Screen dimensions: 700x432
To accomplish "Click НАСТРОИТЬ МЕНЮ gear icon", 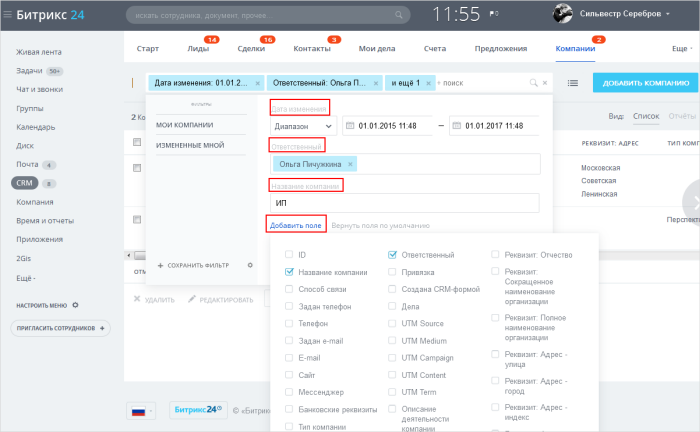I will click(x=75, y=305).
